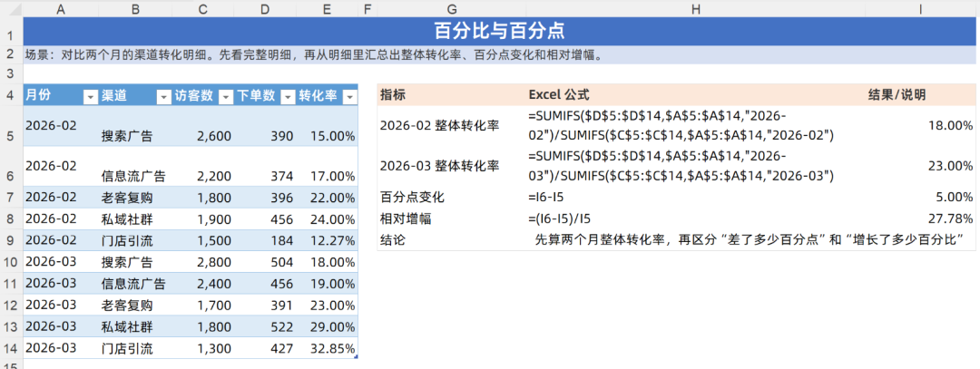Select column header G
This screenshot has height=369, width=980.
click(x=451, y=9)
